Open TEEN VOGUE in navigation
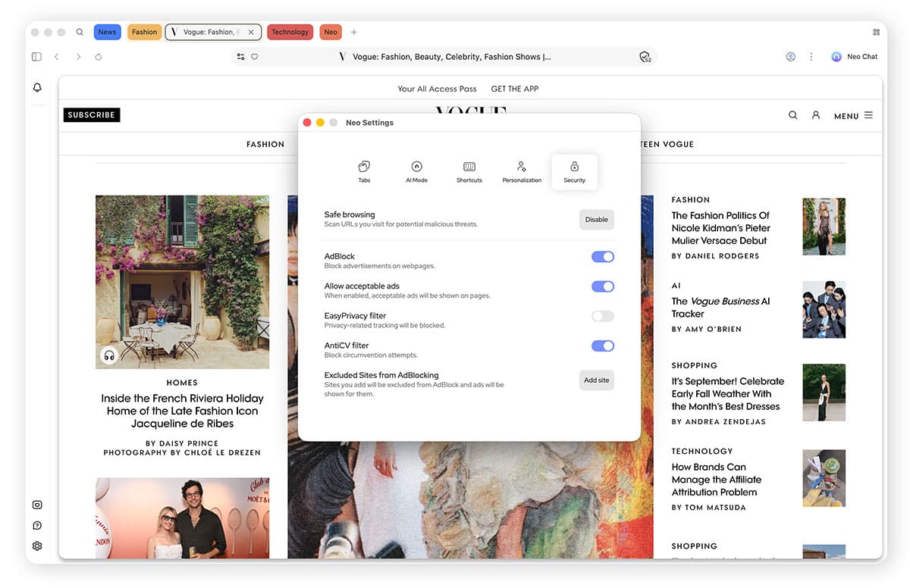This screenshot has height=588, width=910. tap(667, 144)
